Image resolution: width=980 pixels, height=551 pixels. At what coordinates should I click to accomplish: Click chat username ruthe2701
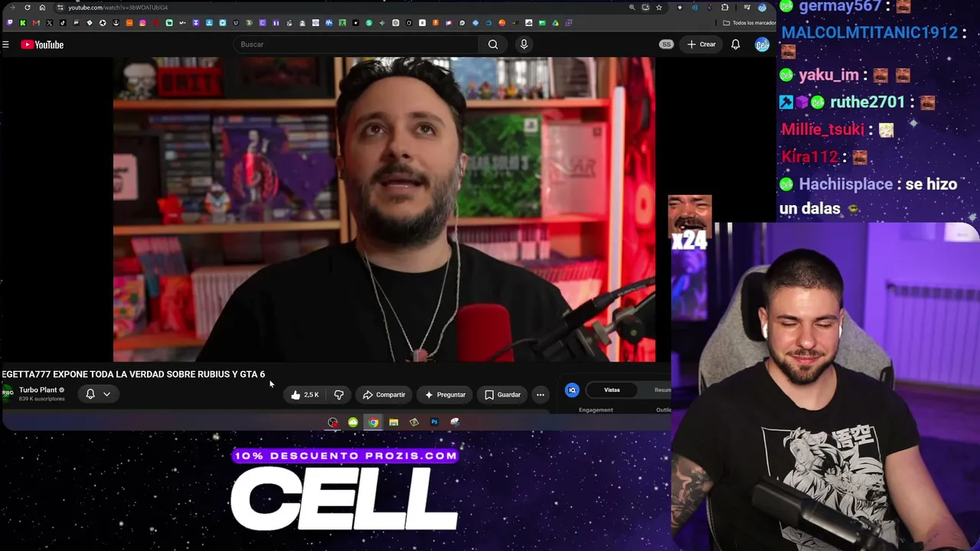click(867, 103)
